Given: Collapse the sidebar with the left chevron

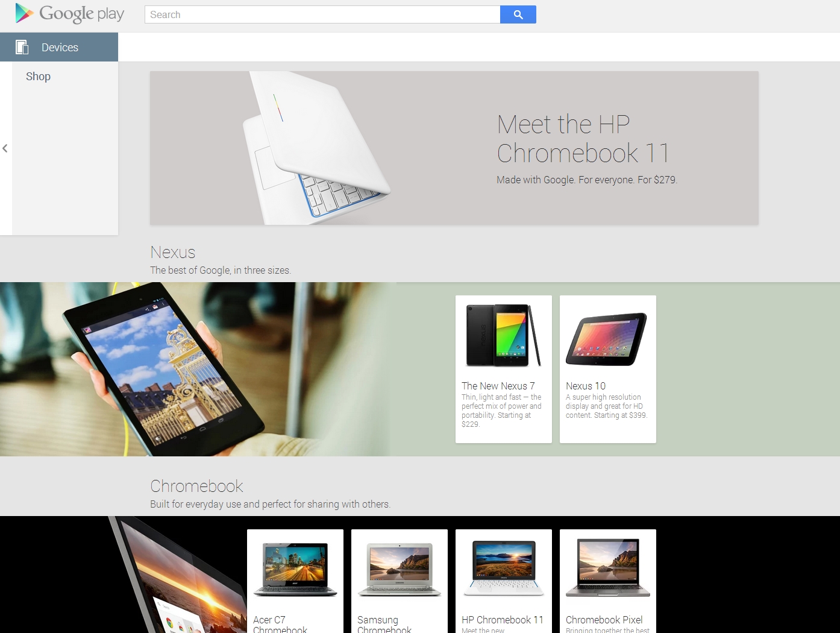Looking at the screenshot, I should tap(5, 148).
